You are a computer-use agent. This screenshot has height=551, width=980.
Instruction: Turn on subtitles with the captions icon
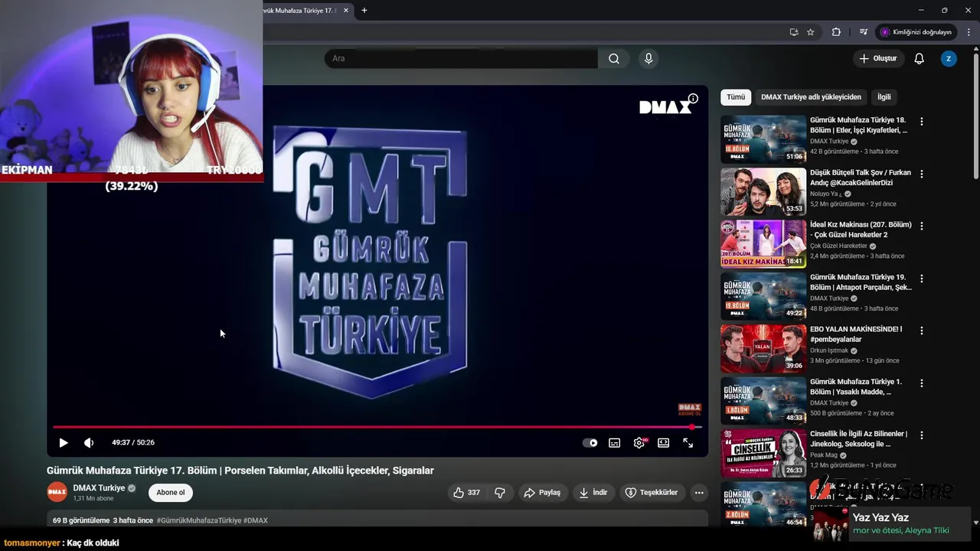[x=614, y=442]
